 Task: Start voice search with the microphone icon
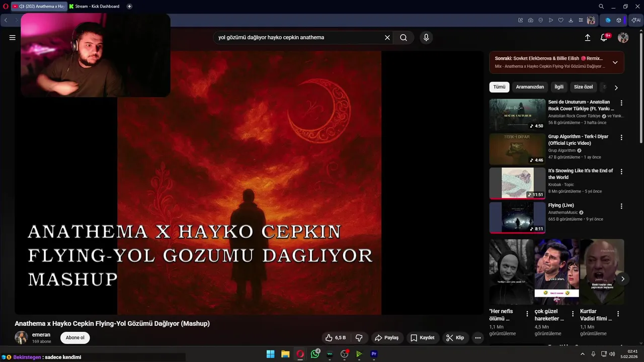[426, 38]
